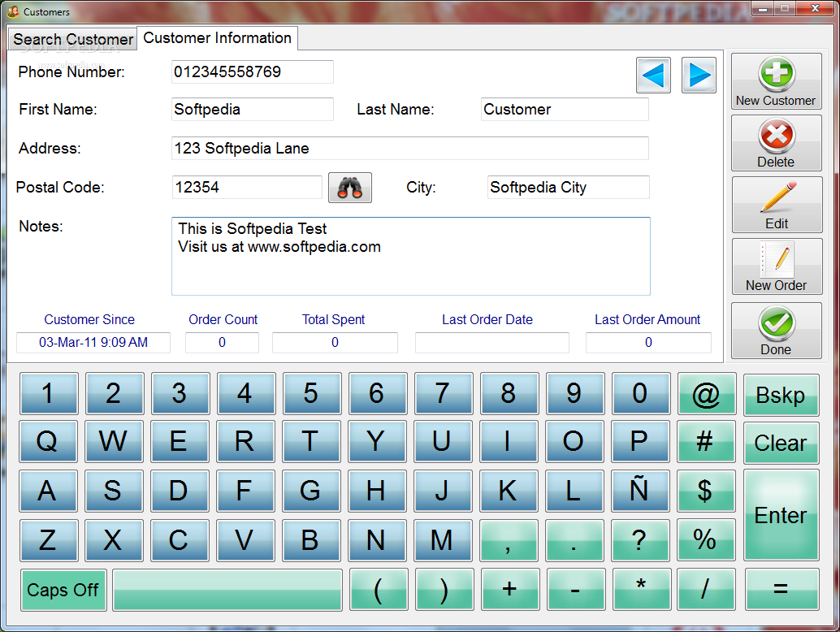Tap the letter L key
This screenshot has width=840, height=632.
click(x=574, y=491)
